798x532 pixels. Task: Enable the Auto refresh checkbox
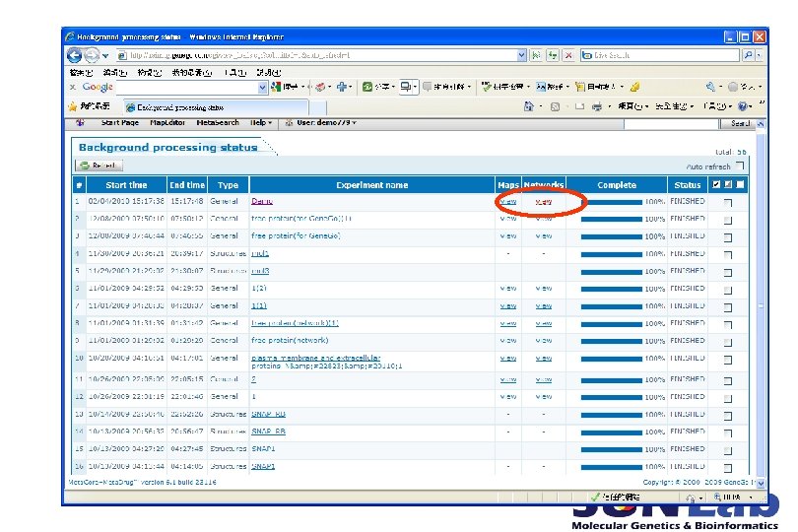pos(740,166)
